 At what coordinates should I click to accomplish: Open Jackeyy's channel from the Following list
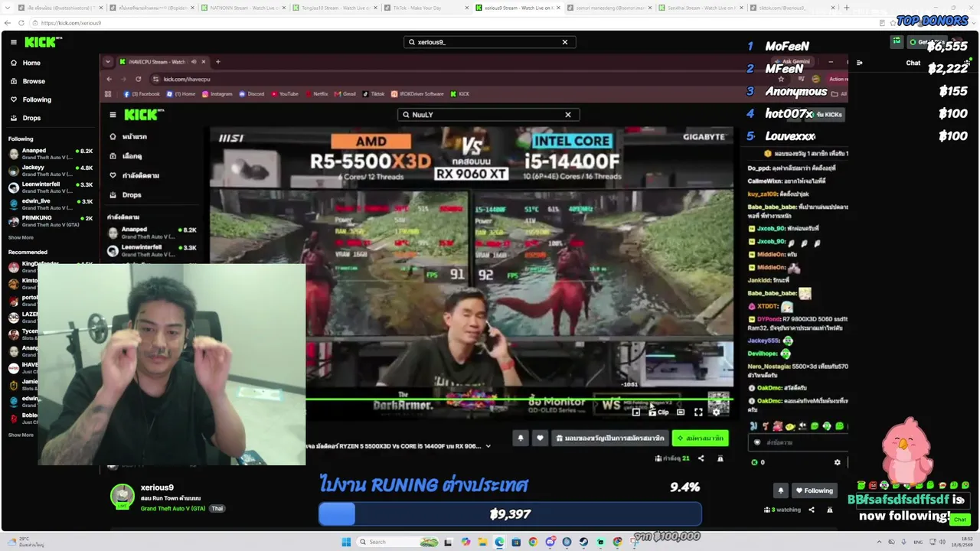pos(51,171)
